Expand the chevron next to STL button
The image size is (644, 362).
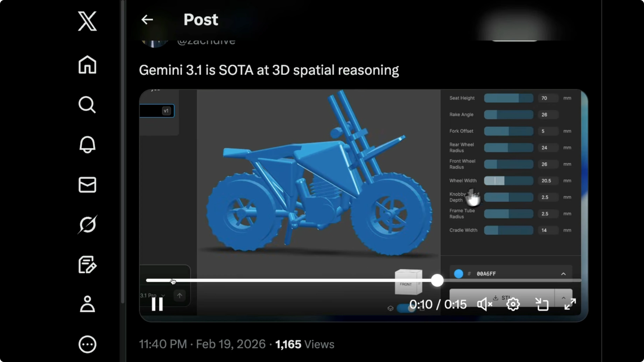[564, 298]
